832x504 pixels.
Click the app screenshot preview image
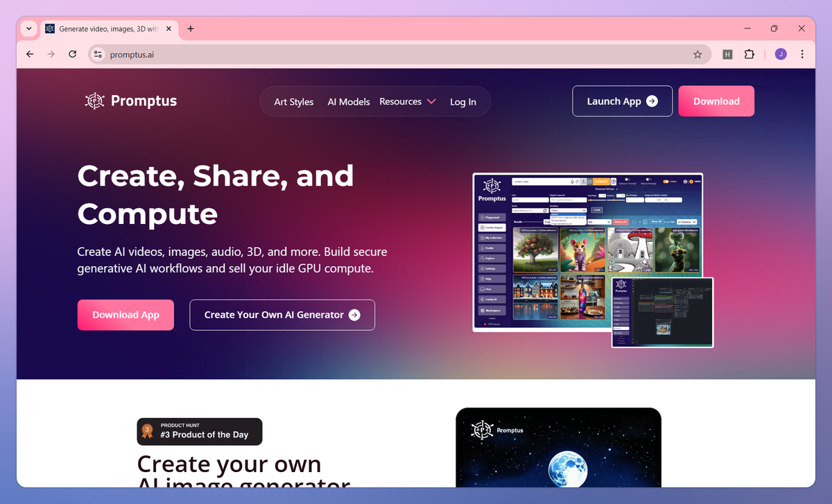click(588, 252)
